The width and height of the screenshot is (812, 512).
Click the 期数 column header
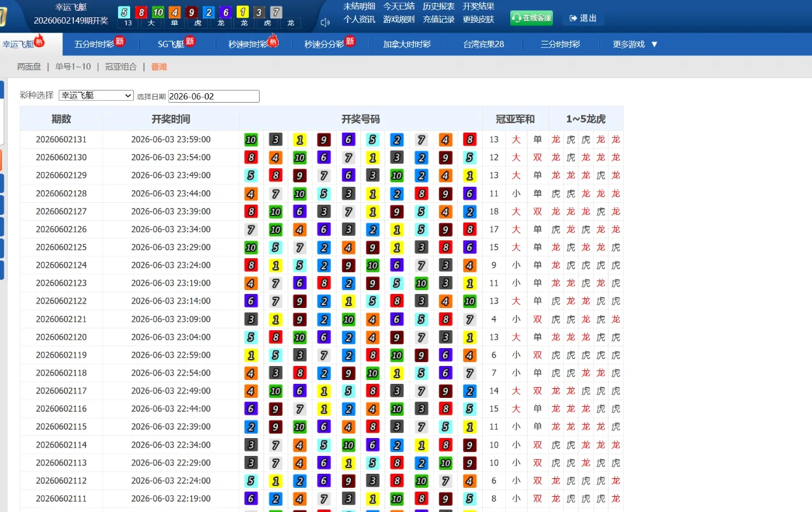61,119
